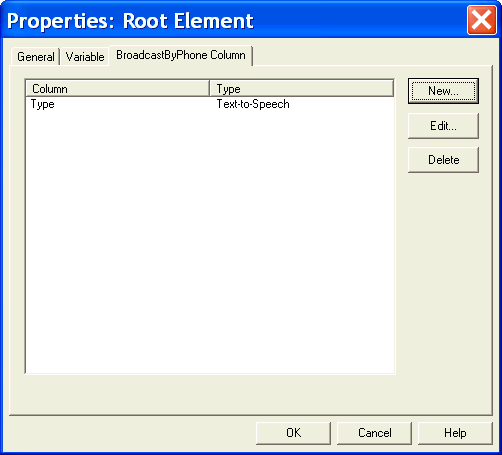Click the Edit... button
This screenshot has width=502, height=455.
[x=443, y=126]
